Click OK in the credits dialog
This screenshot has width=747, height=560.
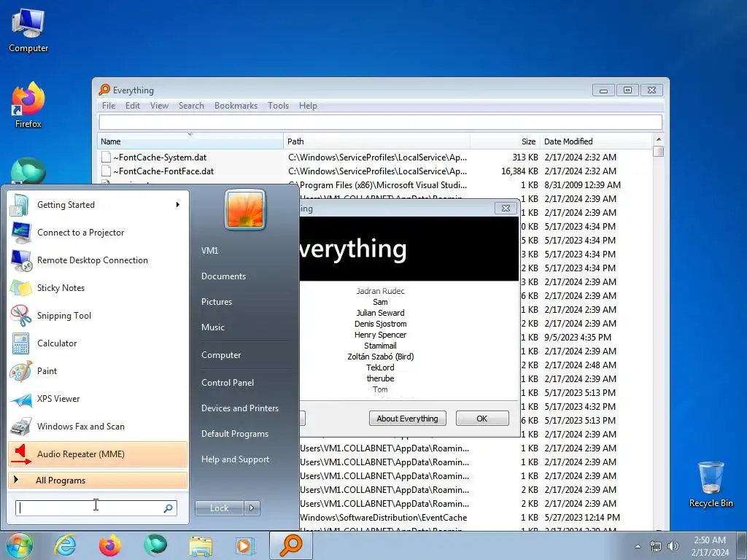[x=482, y=419]
